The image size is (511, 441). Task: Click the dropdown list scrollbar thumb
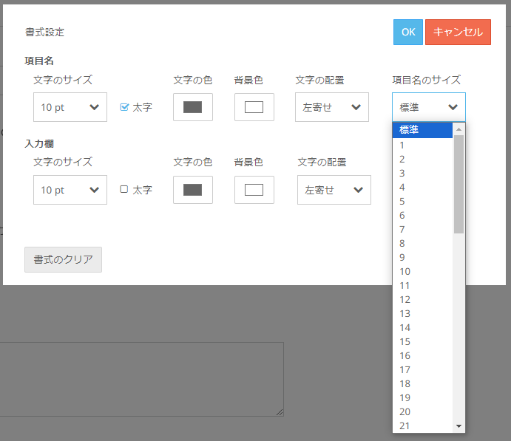coord(459,184)
